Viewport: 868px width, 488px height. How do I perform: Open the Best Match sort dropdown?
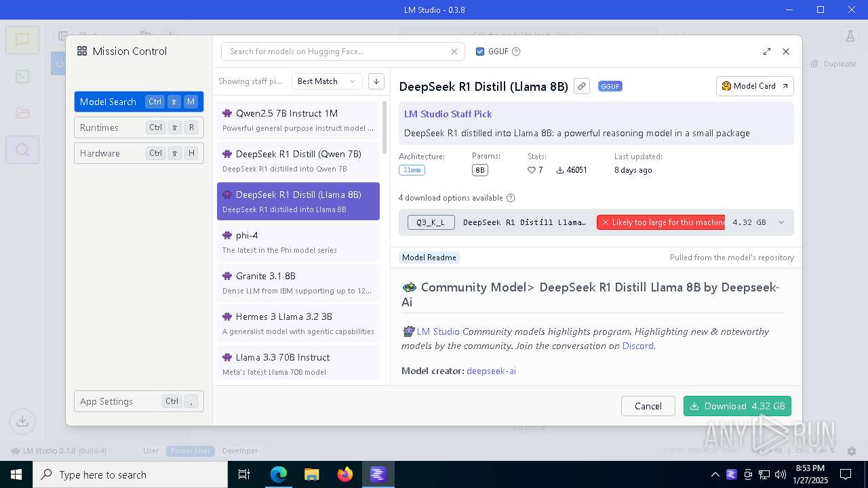[327, 81]
